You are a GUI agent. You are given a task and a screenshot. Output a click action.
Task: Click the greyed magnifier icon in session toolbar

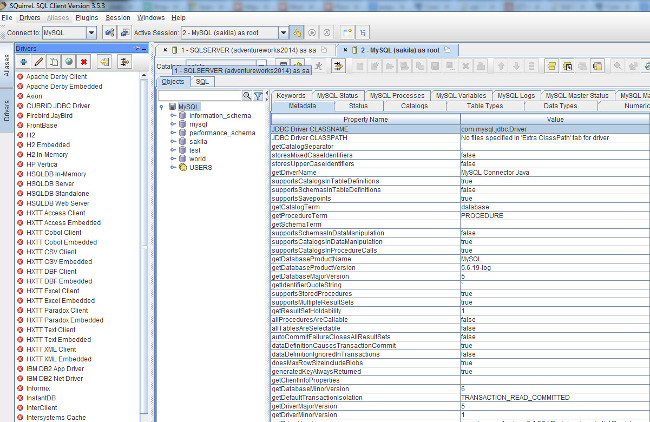click(617, 66)
